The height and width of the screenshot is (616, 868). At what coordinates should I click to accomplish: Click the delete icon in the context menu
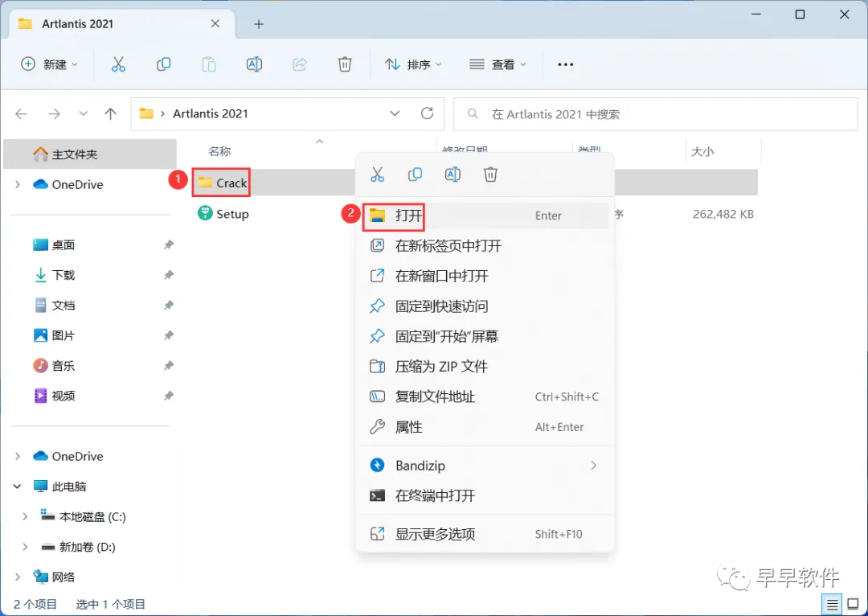pyautogui.click(x=490, y=175)
